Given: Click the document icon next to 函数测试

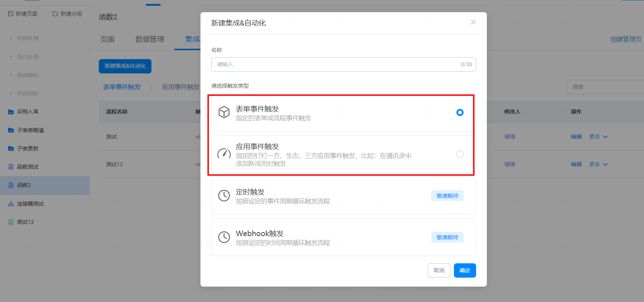Looking at the screenshot, I should click(x=11, y=167).
